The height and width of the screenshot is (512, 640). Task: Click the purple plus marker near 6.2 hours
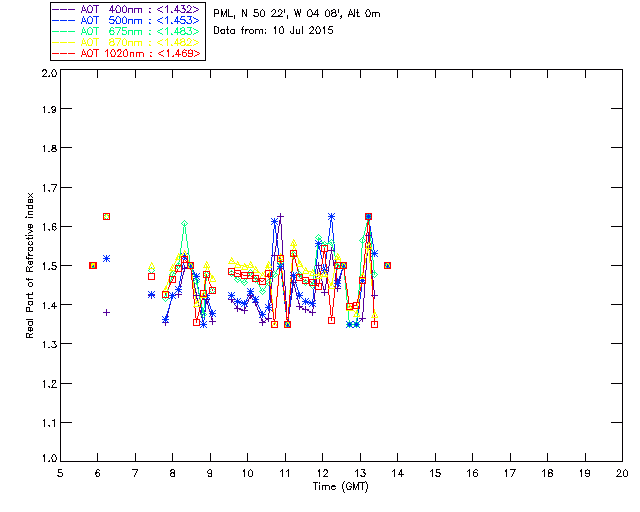click(106, 312)
